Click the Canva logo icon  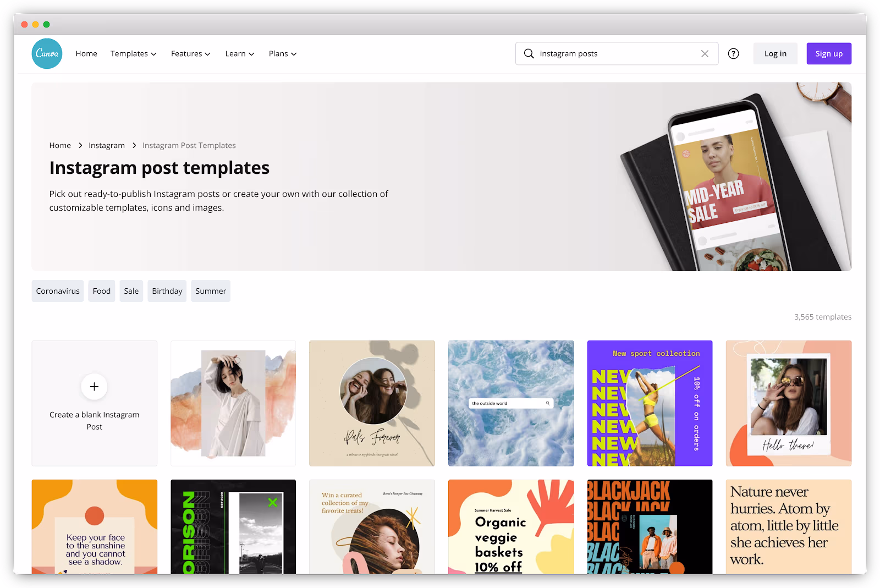(x=47, y=53)
